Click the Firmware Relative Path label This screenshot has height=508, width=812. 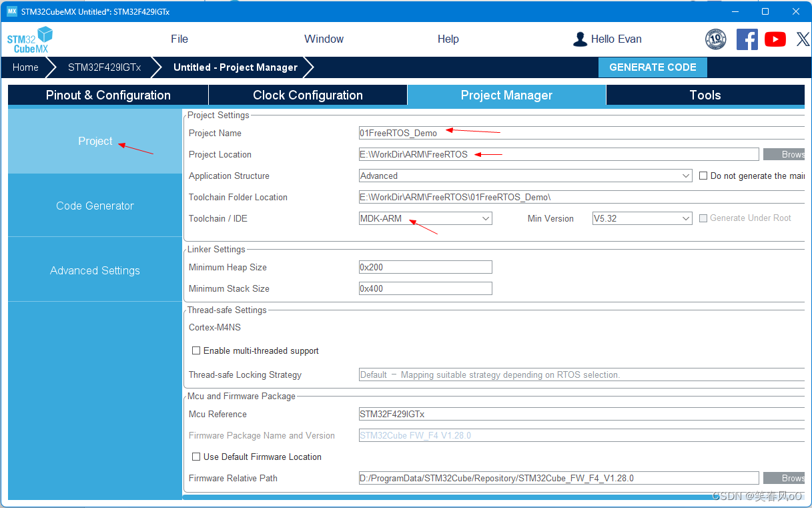233,478
